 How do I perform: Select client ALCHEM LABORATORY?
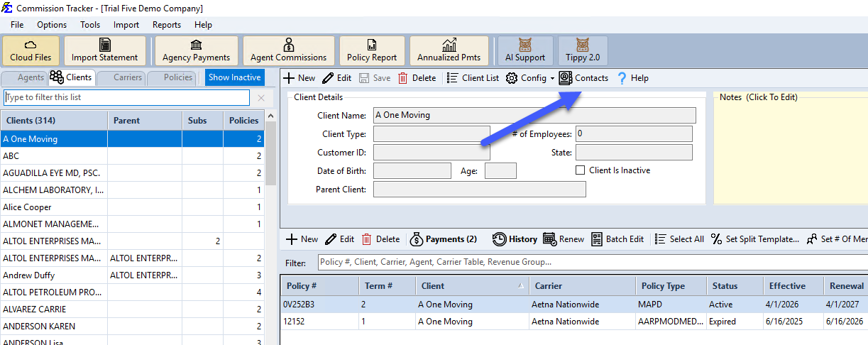132,190
